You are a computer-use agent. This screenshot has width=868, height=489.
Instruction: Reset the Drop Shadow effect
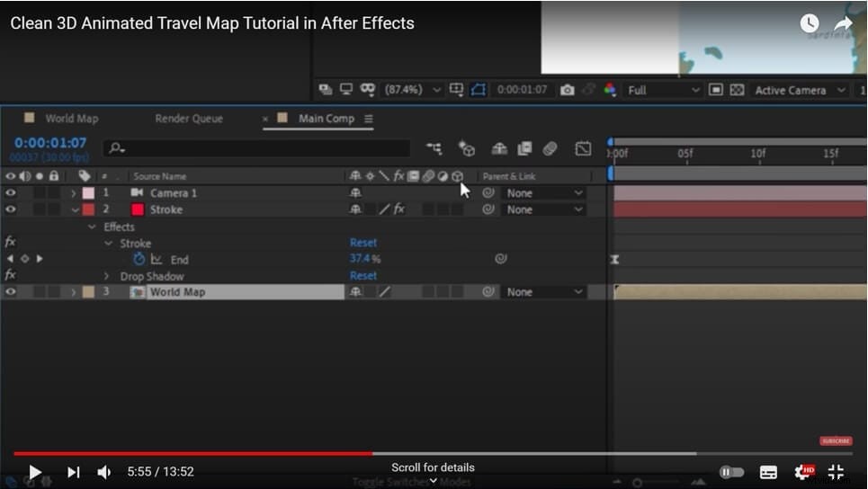[363, 275]
